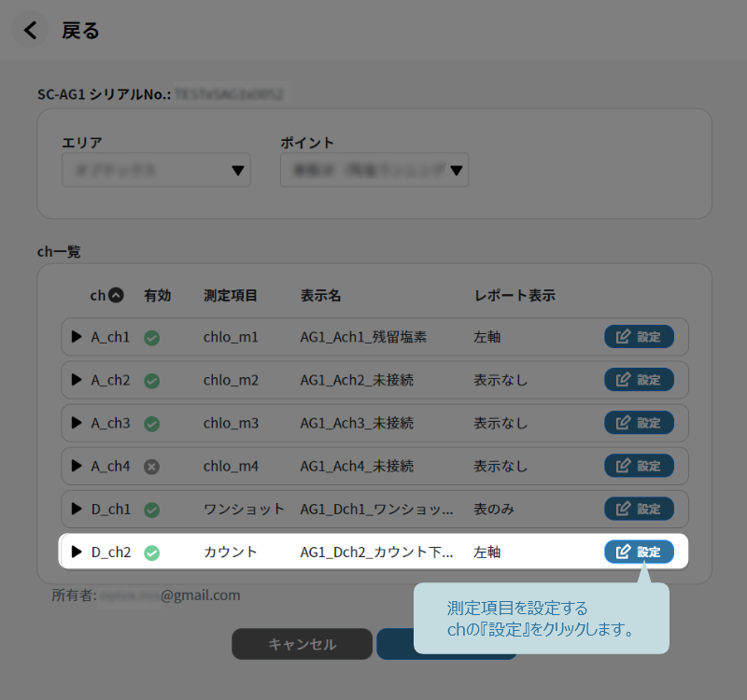Open 設定 for the A_ch2 row
The width and height of the screenshot is (747, 700).
(x=639, y=380)
